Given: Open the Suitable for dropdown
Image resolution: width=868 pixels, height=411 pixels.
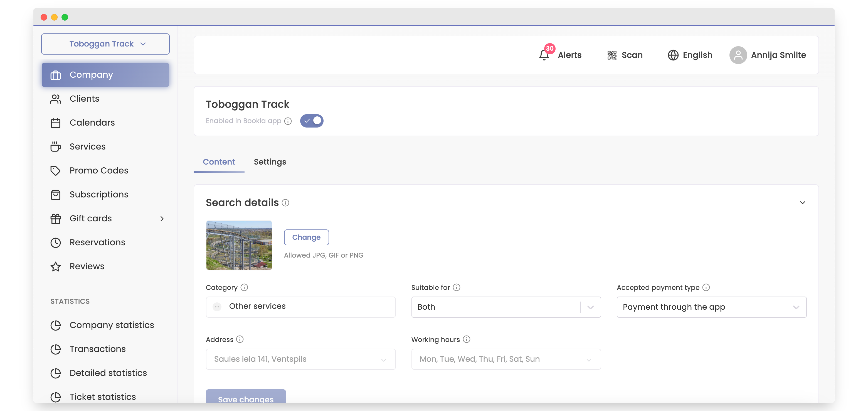Looking at the screenshot, I should click(x=506, y=307).
